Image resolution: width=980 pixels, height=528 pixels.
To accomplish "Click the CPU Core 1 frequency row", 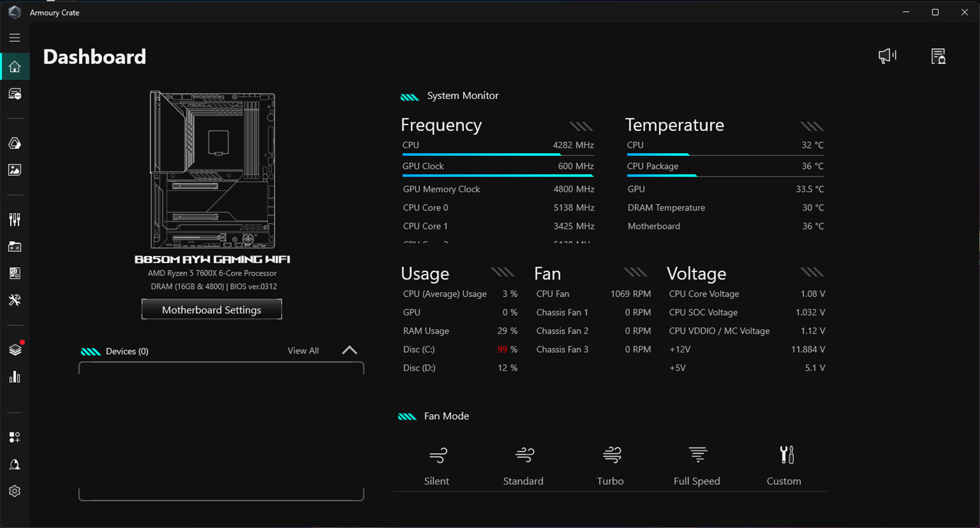I will (x=499, y=226).
